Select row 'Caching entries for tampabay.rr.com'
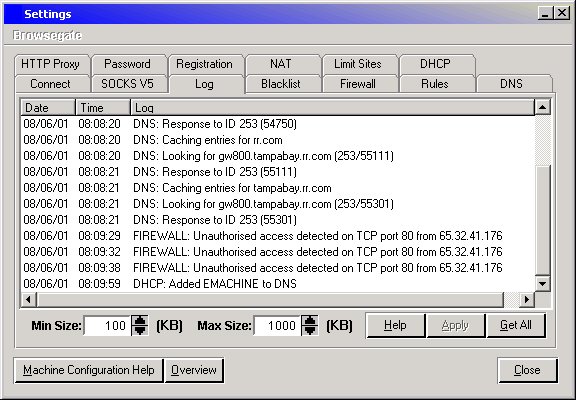This screenshot has width=576, height=400. (x=277, y=188)
